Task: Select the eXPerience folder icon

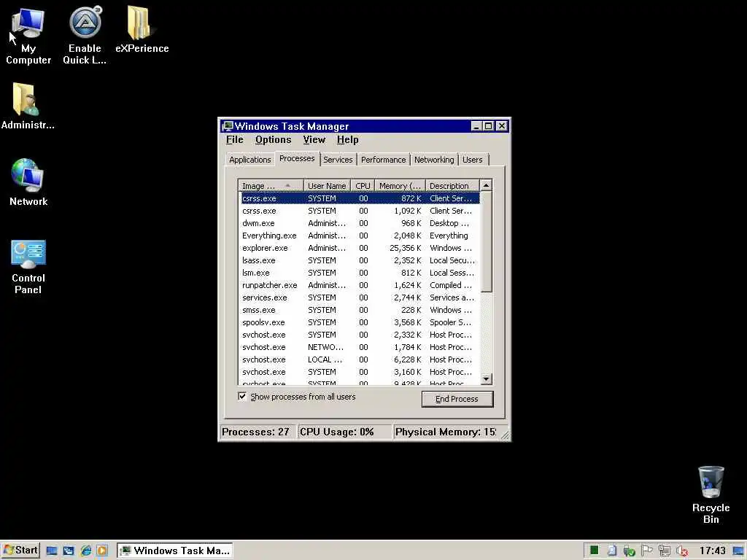Action: (x=142, y=29)
